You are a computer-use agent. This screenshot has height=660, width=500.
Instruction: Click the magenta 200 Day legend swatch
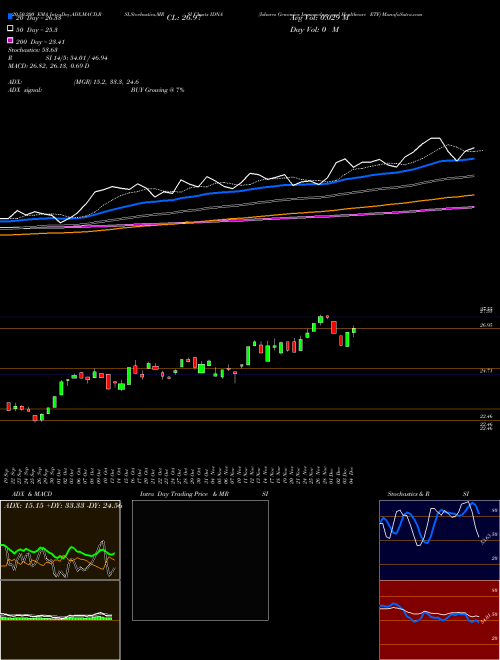point(11,41)
